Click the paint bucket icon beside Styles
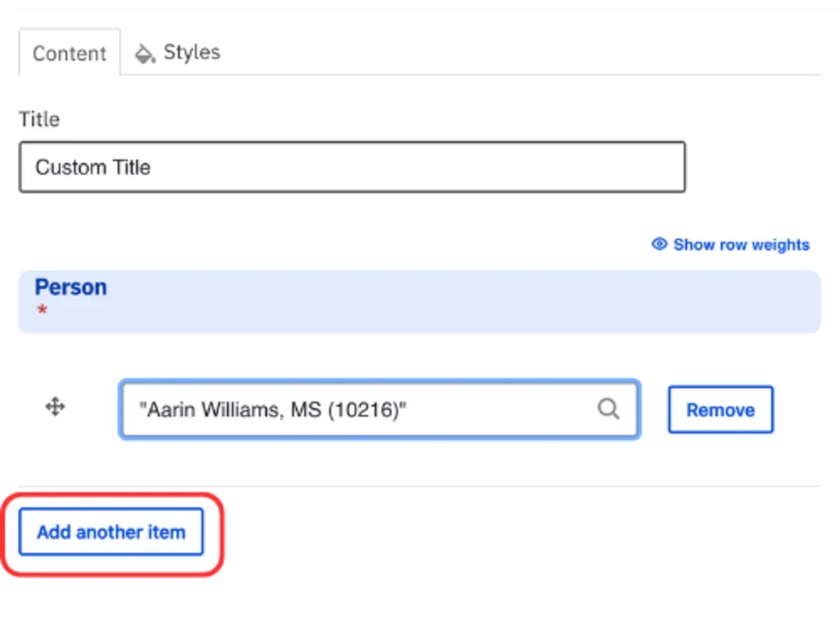Viewport: 840px width, 630px height. click(x=144, y=54)
